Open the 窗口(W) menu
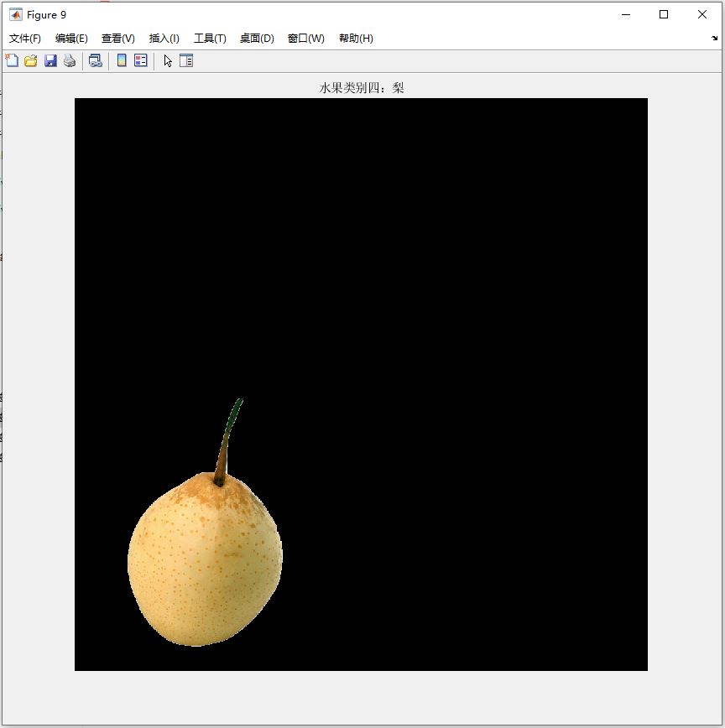Image resolution: width=725 pixels, height=728 pixels. [306, 39]
